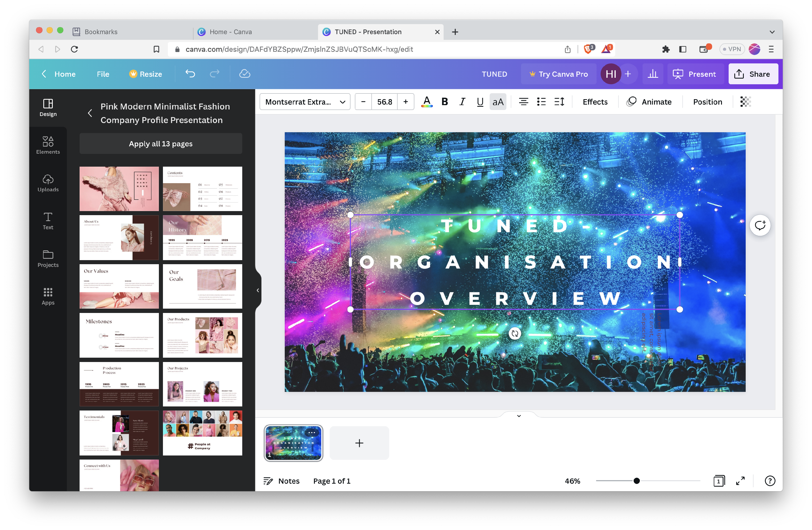Toggle uppercase aA formatting
The image size is (812, 530).
click(498, 102)
